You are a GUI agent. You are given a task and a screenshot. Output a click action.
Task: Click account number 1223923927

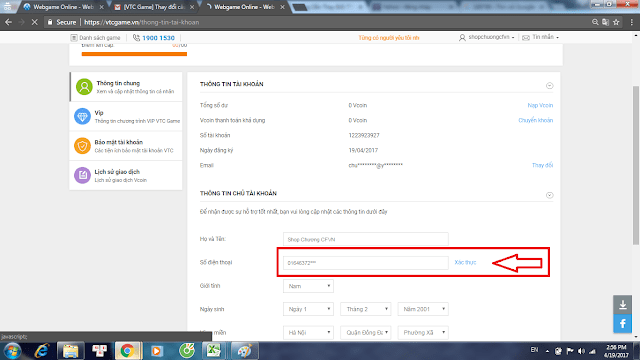364,135
